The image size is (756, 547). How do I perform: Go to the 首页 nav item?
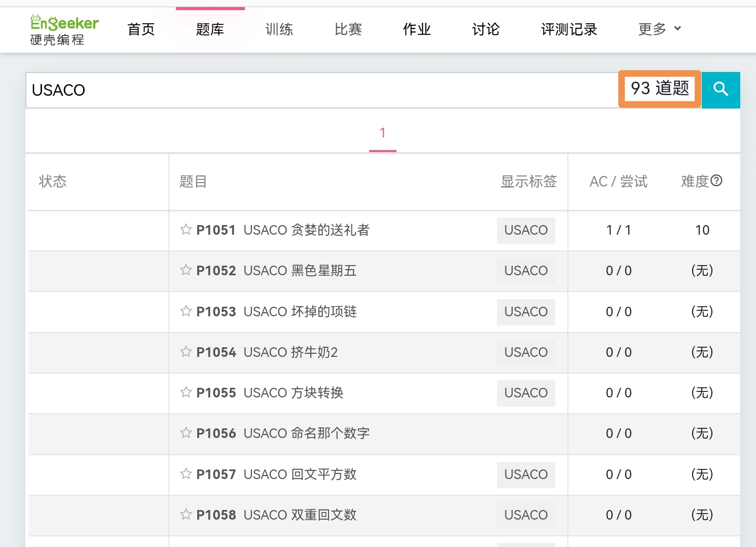[x=141, y=29]
